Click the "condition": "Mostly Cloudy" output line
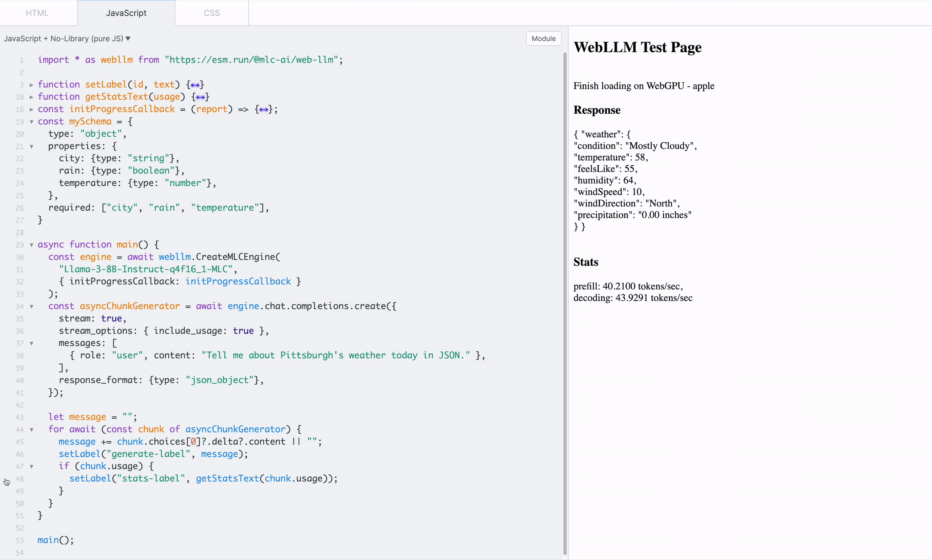This screenshot has width=932, height=560. coord(635,146)
